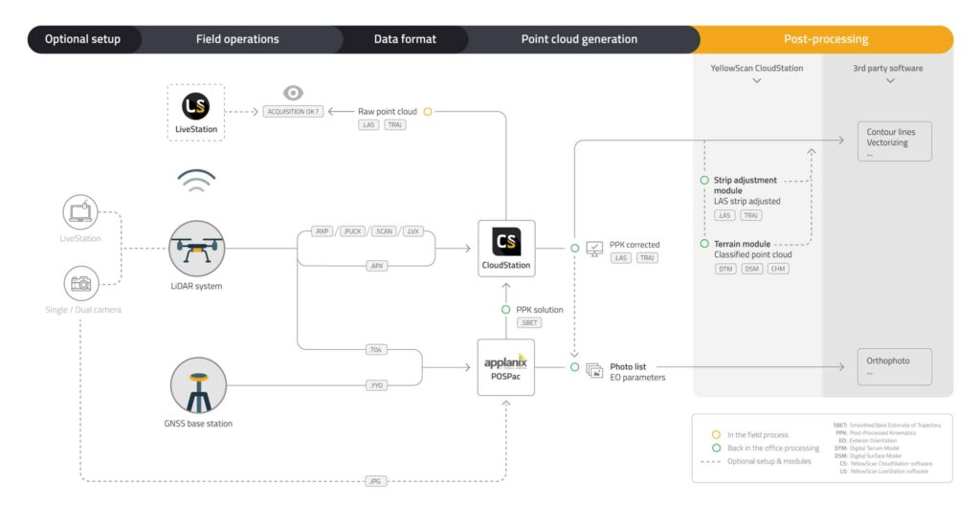Click the EO parameters text
Viewport: 980px width, 524px height.
(x=637, y=378)
